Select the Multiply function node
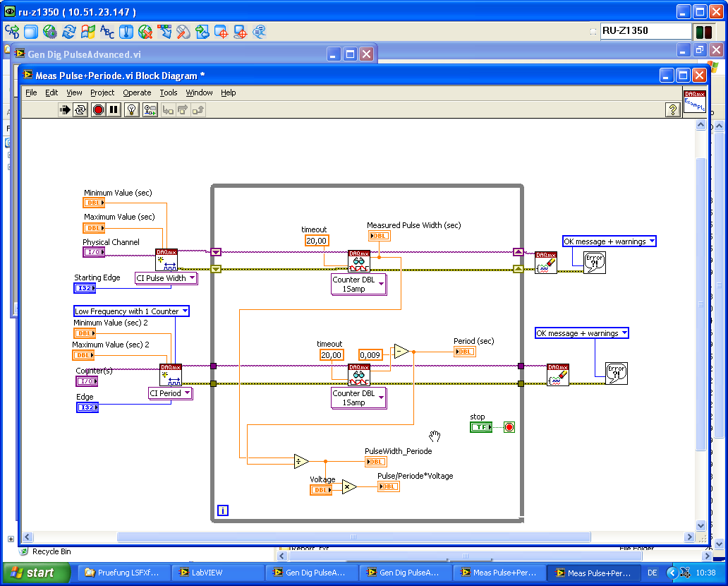The image size is (728, 586). coord(349,486)
